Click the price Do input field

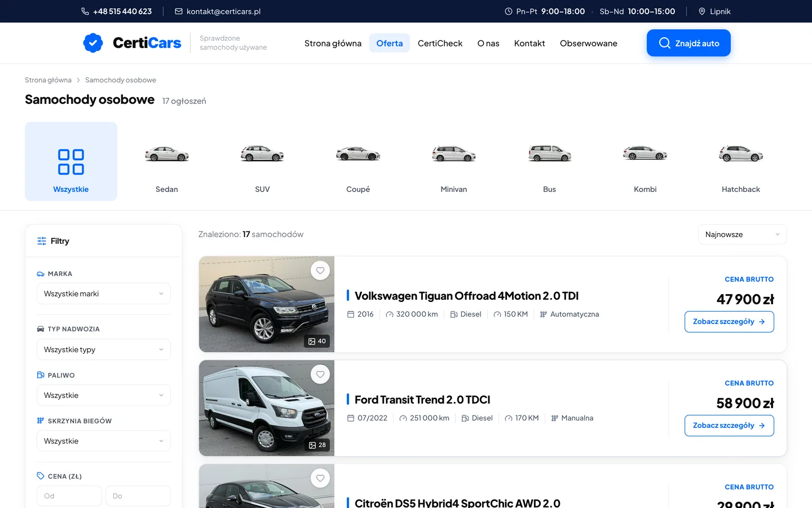click(138, 496)
